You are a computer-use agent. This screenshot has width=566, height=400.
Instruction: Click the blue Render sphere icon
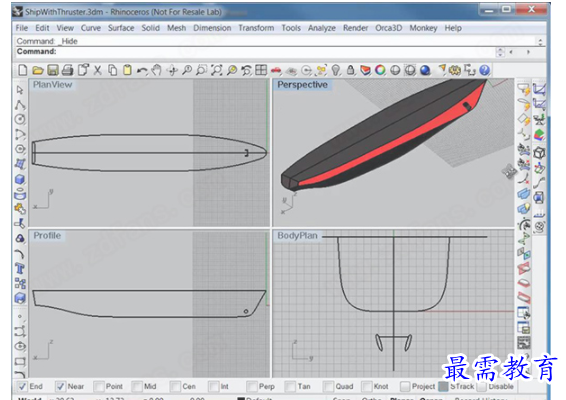pos(425,70)
